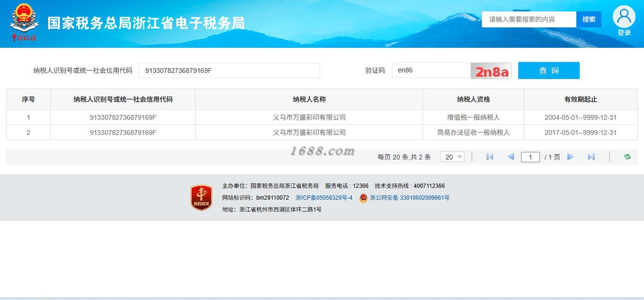Click the 主办单位 国家税务总局浙江省税务局 text
The height and width of the screenshot is (300, 644).
pos(270,186)
